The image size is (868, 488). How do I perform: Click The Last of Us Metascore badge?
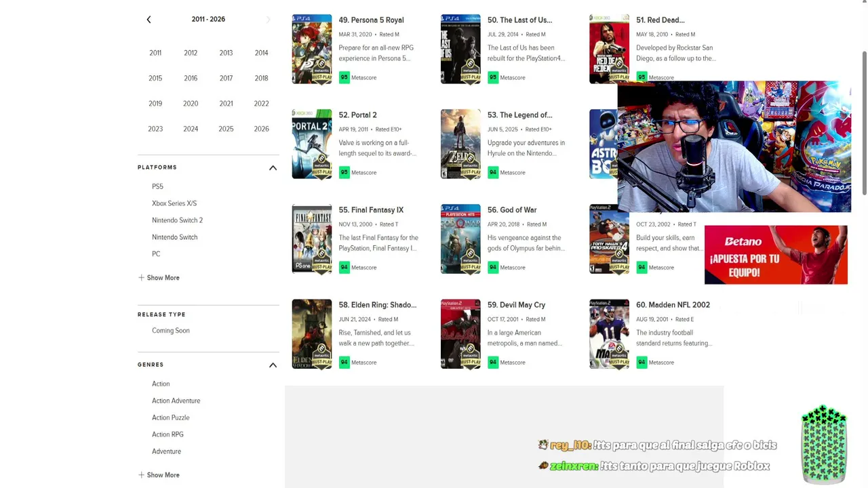[493, 78]
